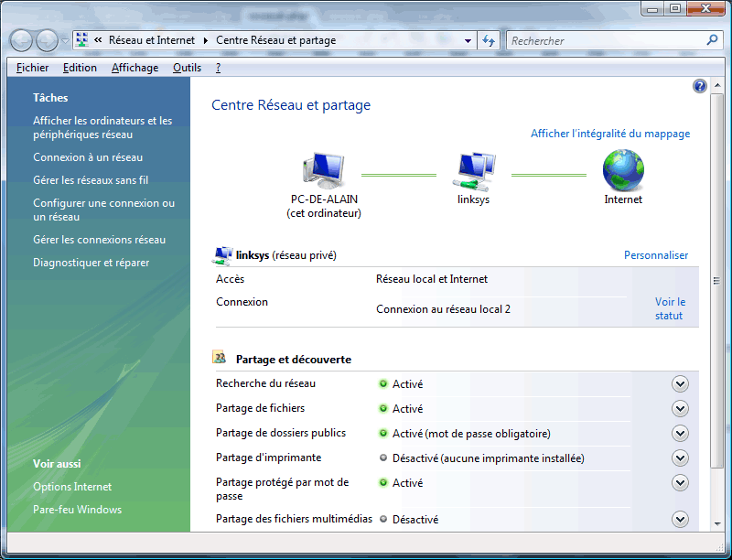Click the Personnaliser link

[x=656, y=255]
